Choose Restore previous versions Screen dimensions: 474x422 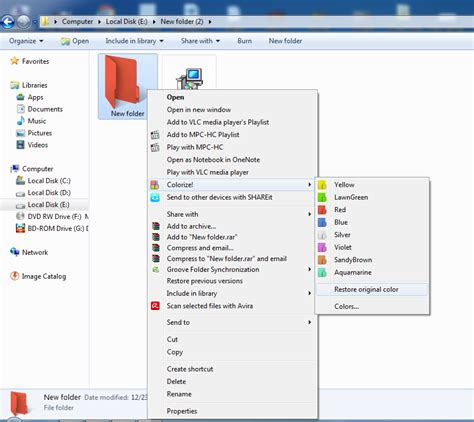205,281
